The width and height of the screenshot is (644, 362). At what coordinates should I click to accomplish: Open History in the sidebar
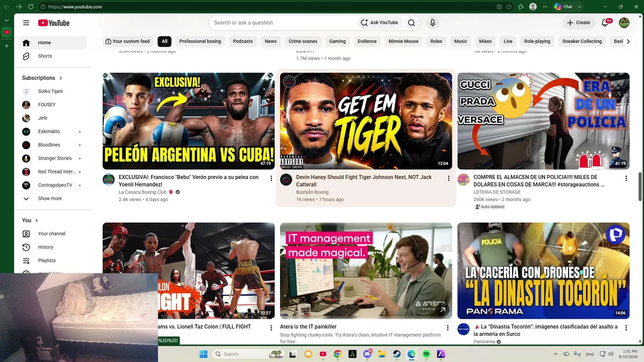52,247
